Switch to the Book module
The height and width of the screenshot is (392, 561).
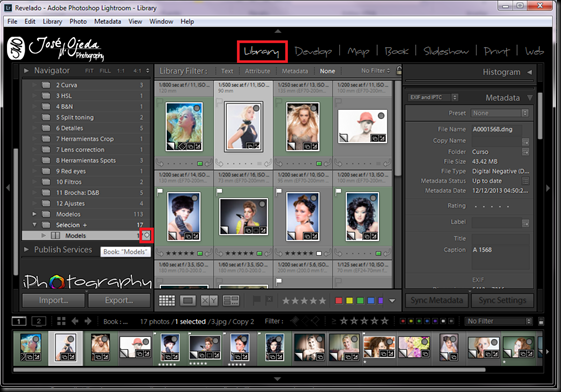pyautogui.click(x=396, y=52)
